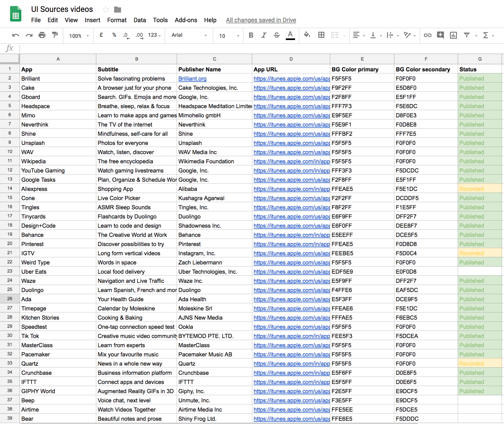Star the UI Sources videos document
This screenshot has height=424, width=504.
coord(106,9)
